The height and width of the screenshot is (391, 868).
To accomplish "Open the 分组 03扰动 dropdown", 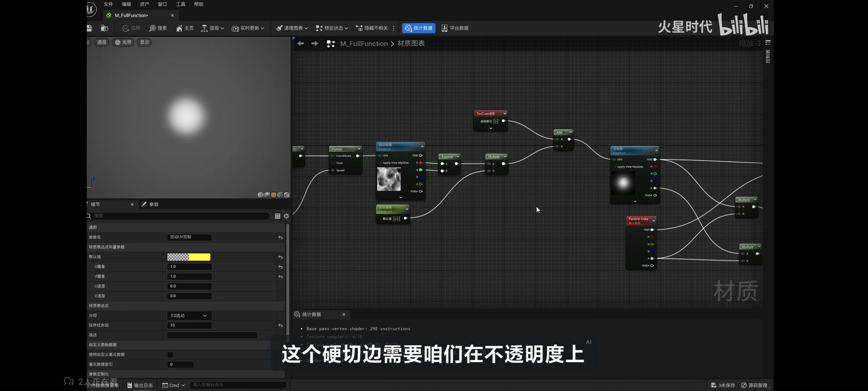I will [x=189, y=316].
